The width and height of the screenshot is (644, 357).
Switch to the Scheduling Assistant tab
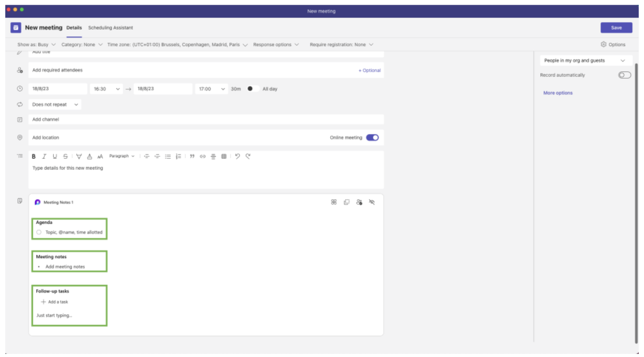pyautogui.click(x=110, y=28)
